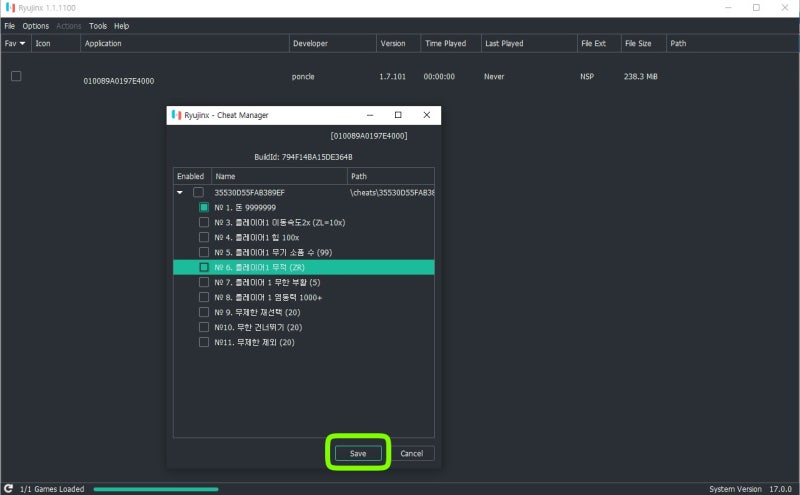Collapse the 35530D55FA8389EF cheat group arrow
Screen dimensions: 800x495
click(180, 192)
